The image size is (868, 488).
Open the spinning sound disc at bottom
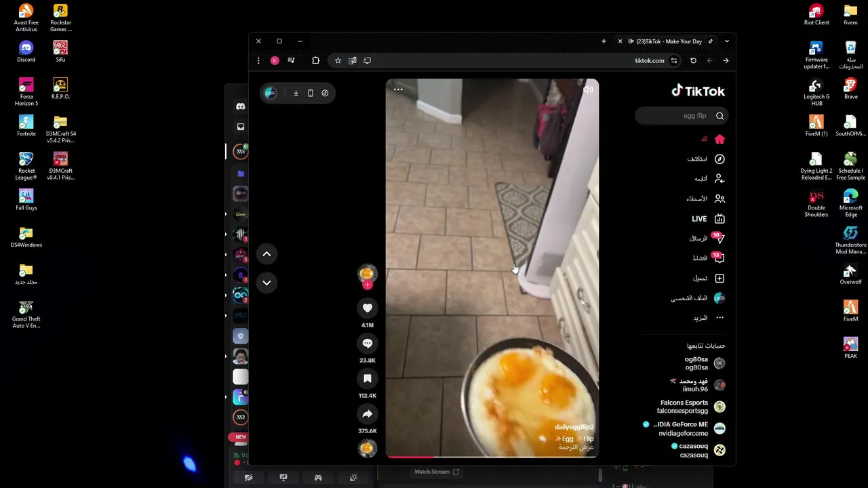[368, 448]
